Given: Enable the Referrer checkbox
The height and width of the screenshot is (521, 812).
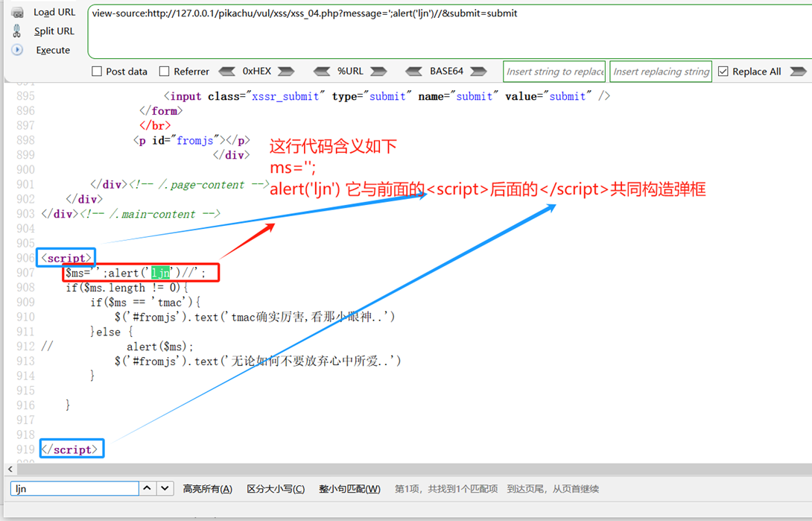Looking at the screenshot, I should pos(164,71).
